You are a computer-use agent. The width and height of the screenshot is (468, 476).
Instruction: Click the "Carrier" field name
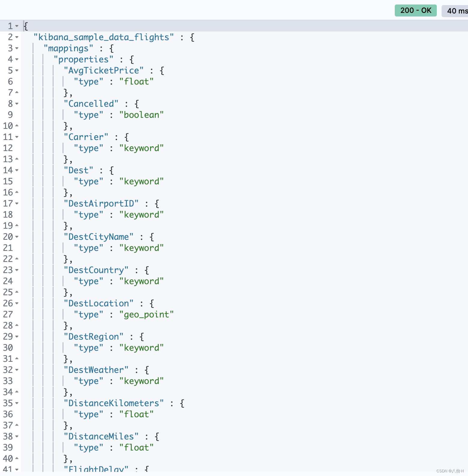(86, 137)
